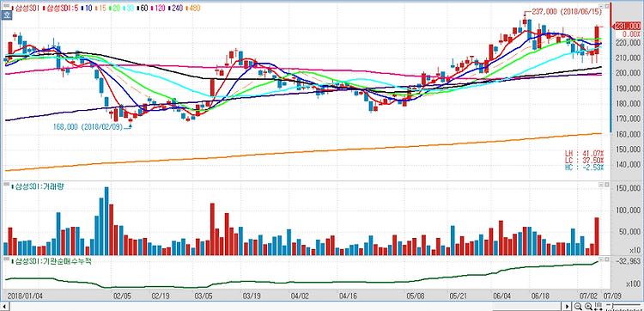Screen dimensions: 644x311
Task: Maximize the 거래량 volume pane
Action: pyautogui.click(x=606, y=186)
